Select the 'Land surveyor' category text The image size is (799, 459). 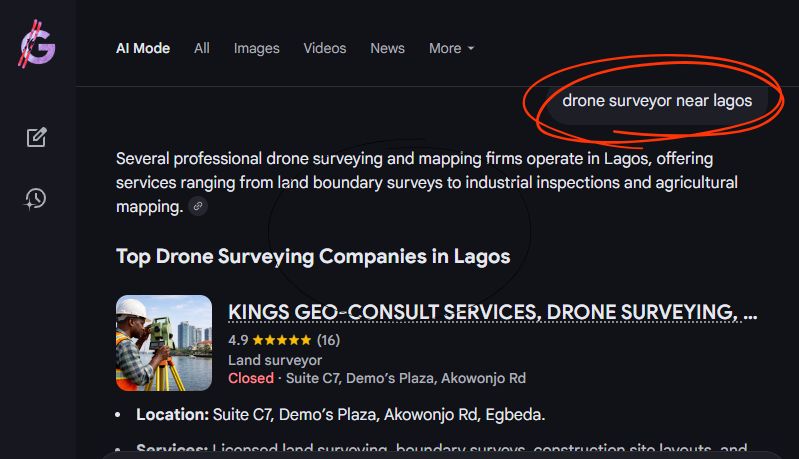(x=275, y=360)
